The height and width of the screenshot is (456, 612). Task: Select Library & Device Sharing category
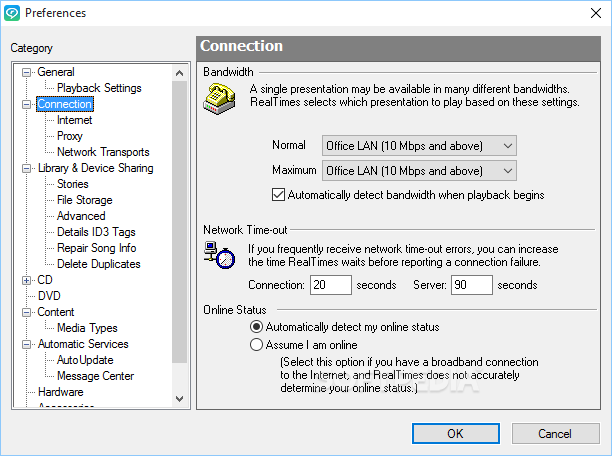tap(96, 168)
